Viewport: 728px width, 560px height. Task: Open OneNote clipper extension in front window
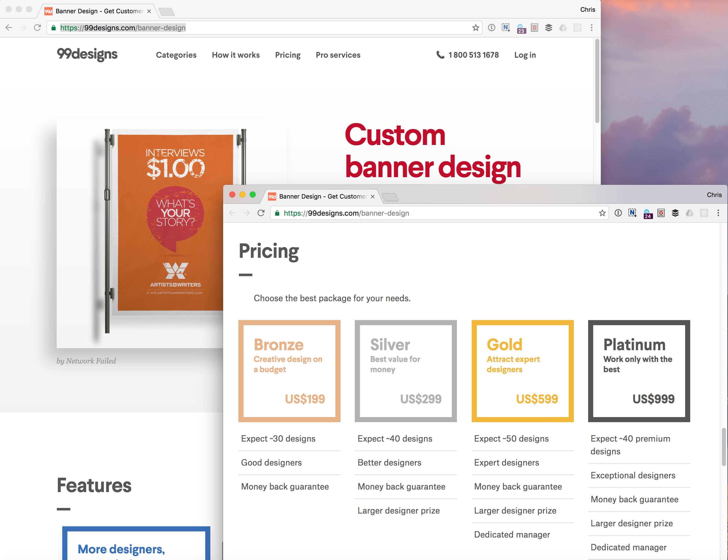coord(632,213)
